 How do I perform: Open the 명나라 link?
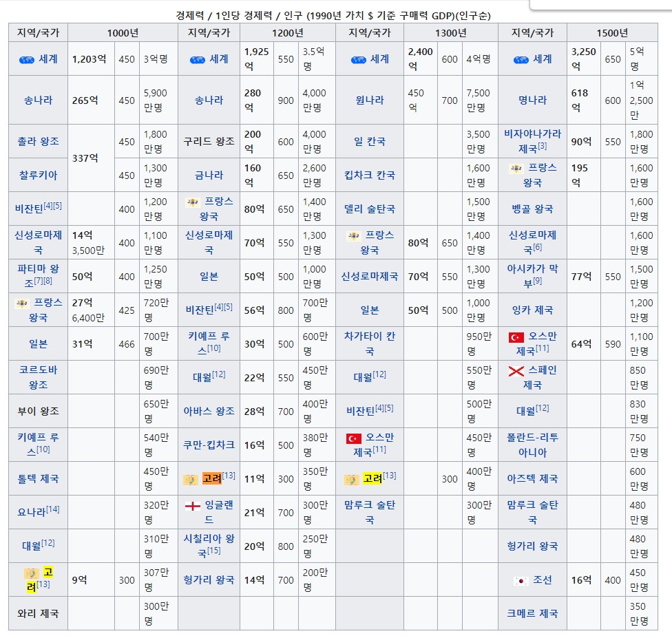click(x=532, y=100)
